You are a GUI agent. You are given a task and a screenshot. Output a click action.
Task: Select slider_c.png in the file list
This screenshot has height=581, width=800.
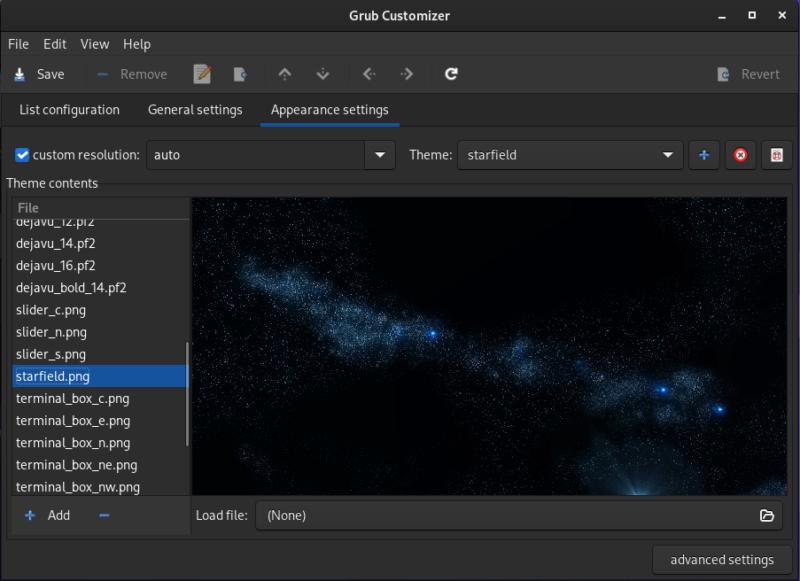coord(51,309)
